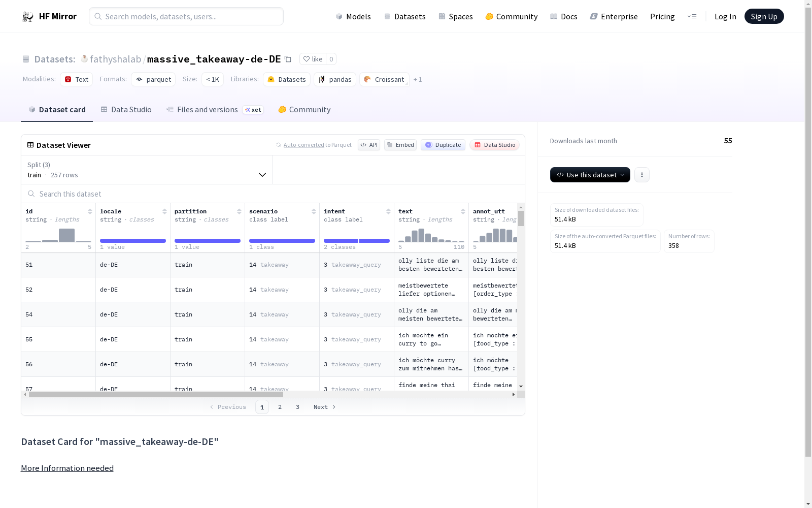Open Docs in the top navigation
The width and height of the screenshot is (812, 508).
[564, 16]
